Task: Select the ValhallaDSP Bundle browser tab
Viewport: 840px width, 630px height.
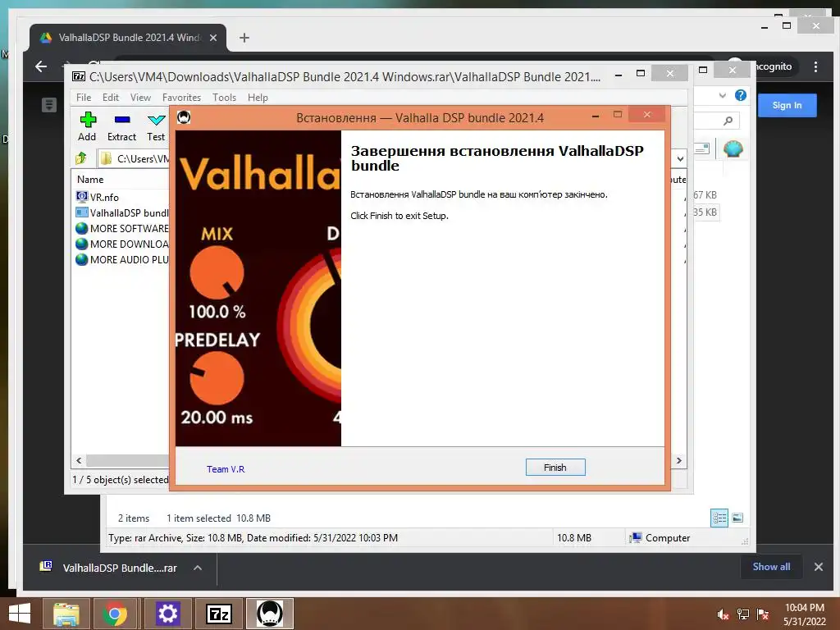Action: click(x=129, y=38)
